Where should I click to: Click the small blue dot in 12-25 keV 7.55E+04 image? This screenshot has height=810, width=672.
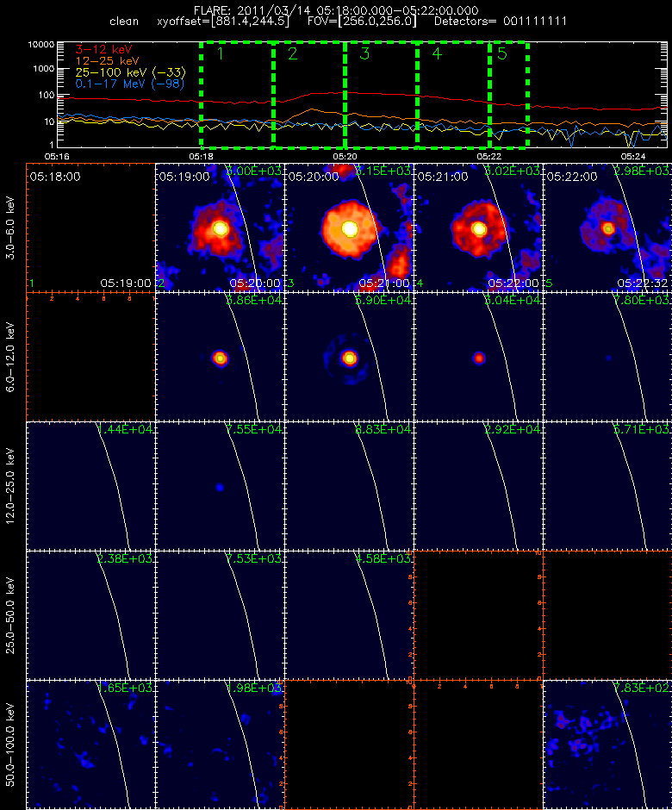220,487
